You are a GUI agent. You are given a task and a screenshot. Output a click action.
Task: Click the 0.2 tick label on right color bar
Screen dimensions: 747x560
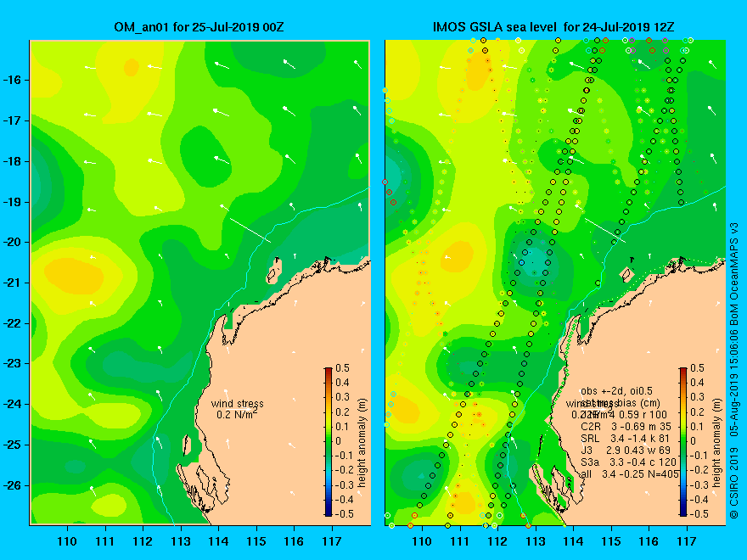[697, 412]
